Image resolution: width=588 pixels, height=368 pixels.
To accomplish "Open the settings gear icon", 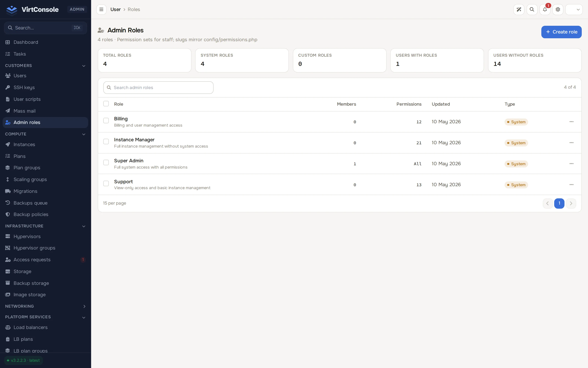I will tap(558, 10).
